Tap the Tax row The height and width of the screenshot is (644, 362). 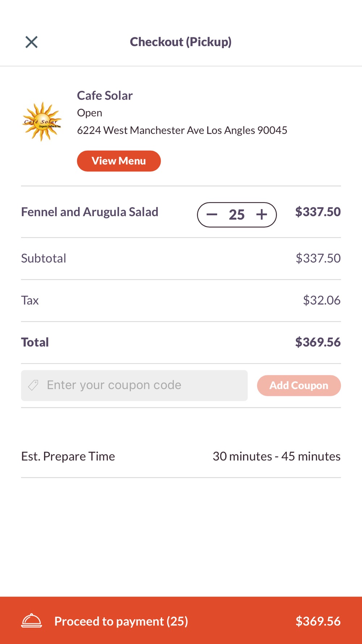tap(181, 301)
